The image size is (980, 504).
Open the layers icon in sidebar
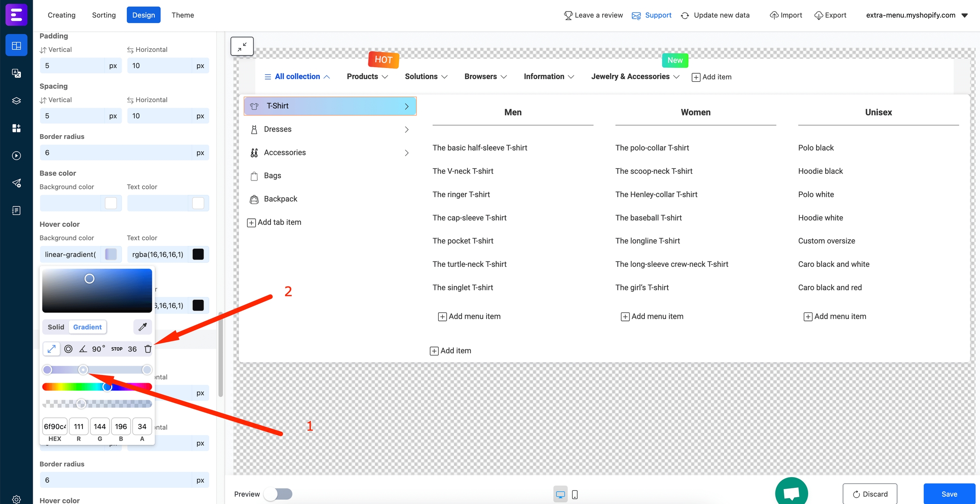(x=16, y=101)
